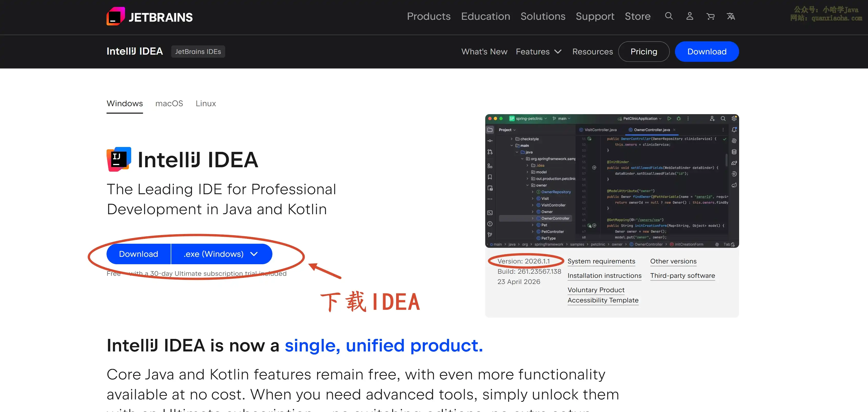Open the Installation instructions link
Image resolution: width=868 pixels, height=412 pixels.
604,276
